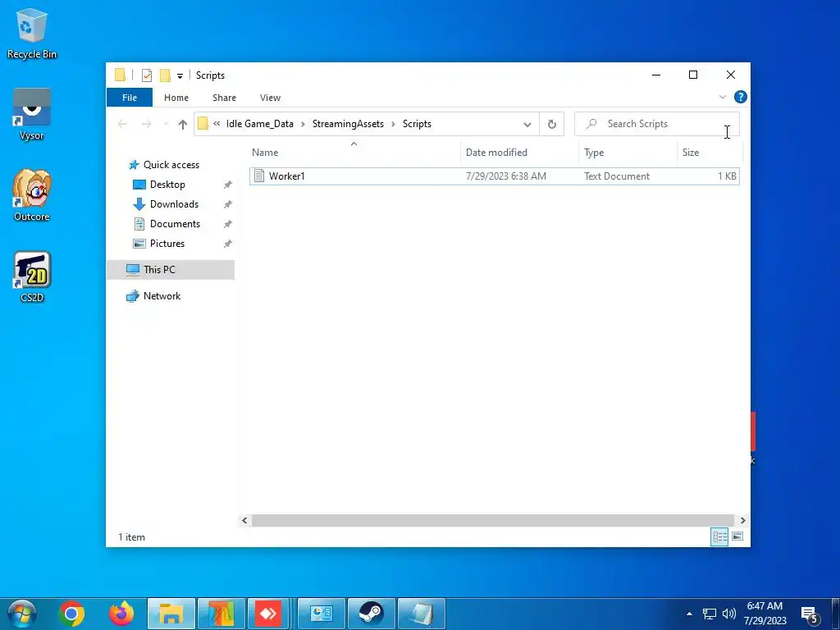Launch the Vysor desktop shortcut
The height and width of the screenshot is (630, 840).
(32, 114)
